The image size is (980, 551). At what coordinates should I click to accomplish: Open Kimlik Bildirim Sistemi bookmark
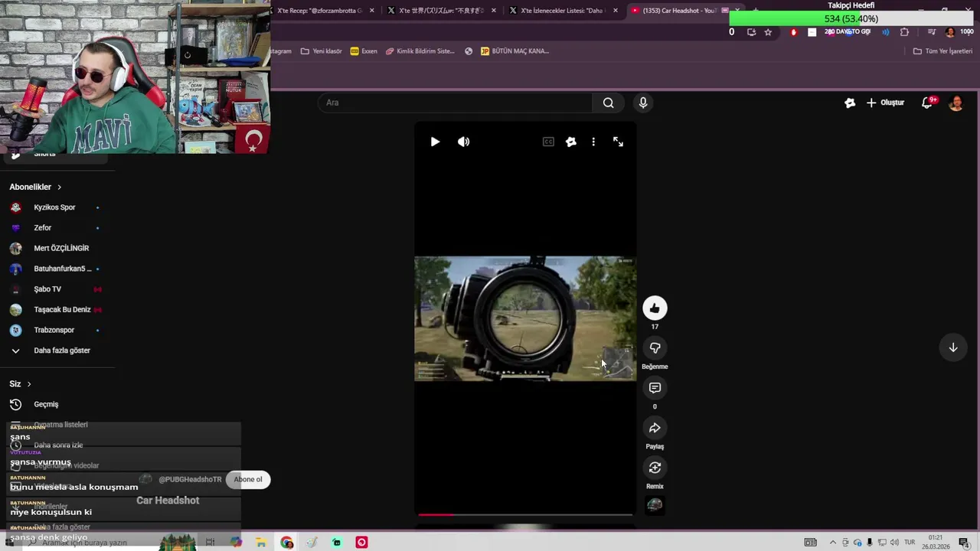click(420, 51)
